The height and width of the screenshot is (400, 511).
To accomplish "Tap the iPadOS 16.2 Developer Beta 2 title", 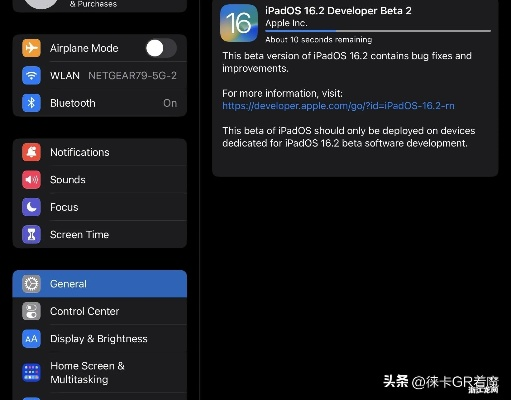I will (x=338, y=11).
